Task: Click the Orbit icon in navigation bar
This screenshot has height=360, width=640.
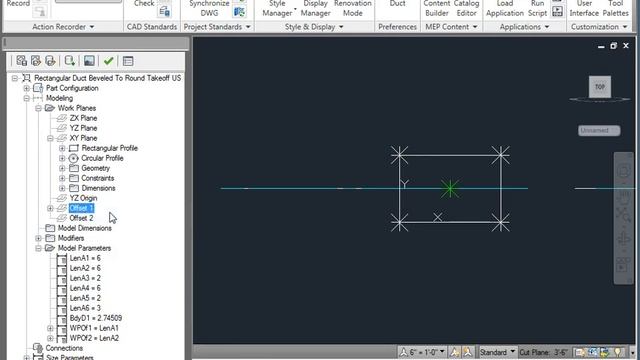Action: coord(624,239)
